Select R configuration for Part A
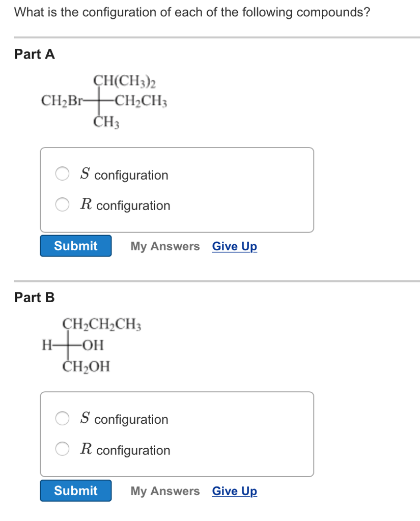Image resolution: width=420 pixels, height=521 pixels. [62, 205]
